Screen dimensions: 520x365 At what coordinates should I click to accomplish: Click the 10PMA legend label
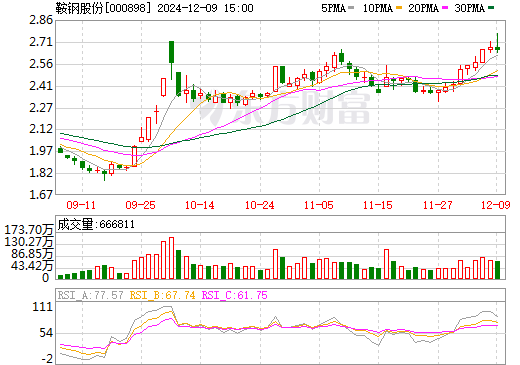378,8
